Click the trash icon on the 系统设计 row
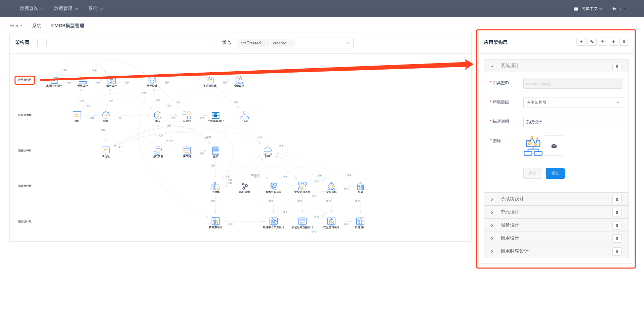The height and width of the screenshot is (328, 644). coord(617,66)
